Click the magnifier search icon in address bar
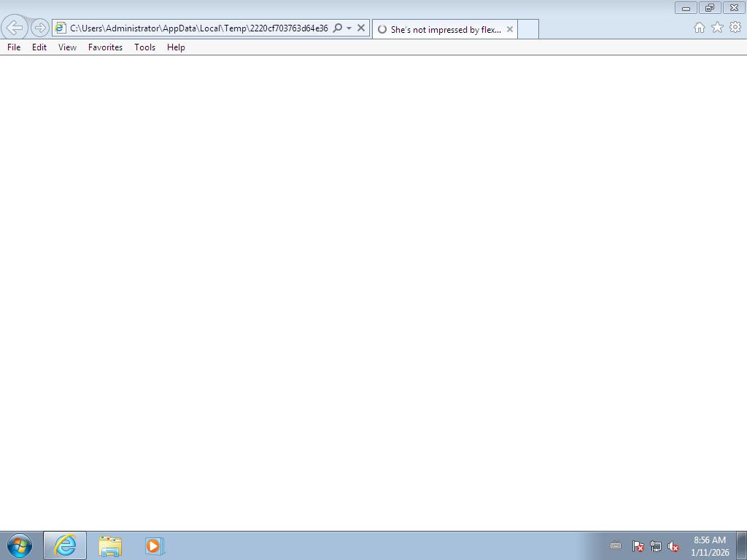Image resolution: width=747 pixels, height=560 pixels. [337, 28]
